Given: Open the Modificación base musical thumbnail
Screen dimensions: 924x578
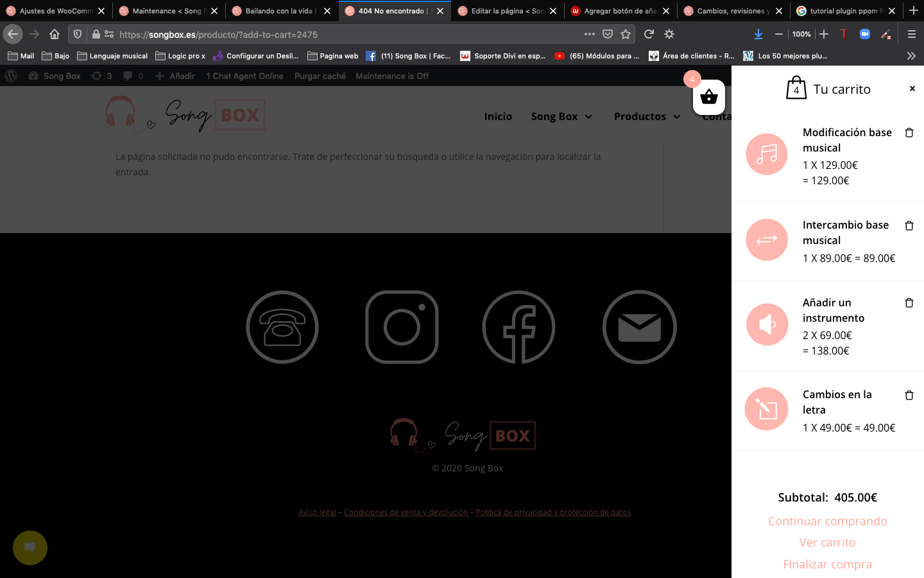Looking at the screenshot, I should pos(767,154).
